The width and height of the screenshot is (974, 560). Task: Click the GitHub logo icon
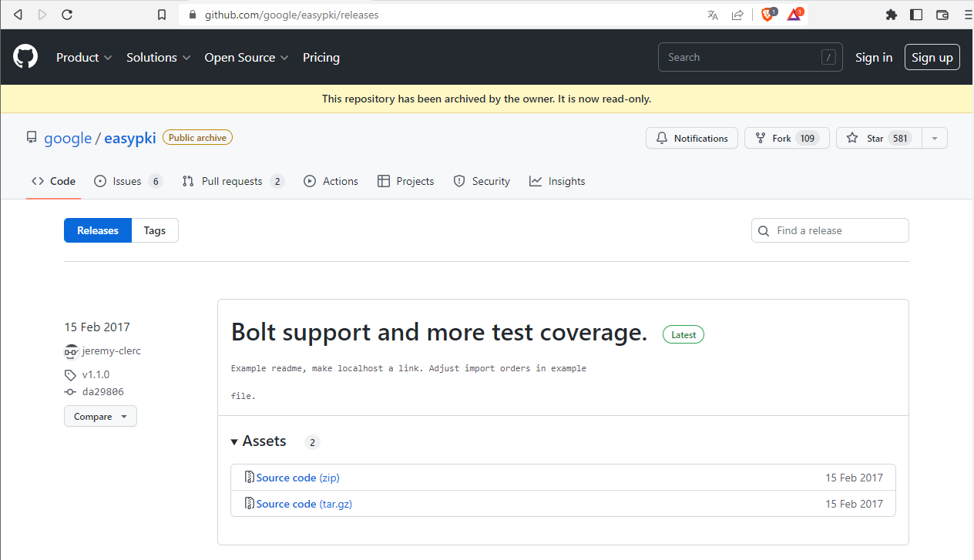point(25,57)
